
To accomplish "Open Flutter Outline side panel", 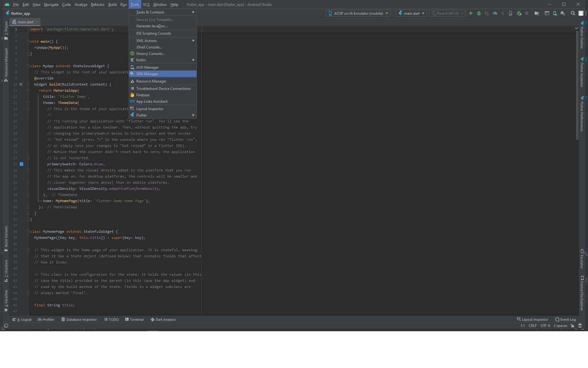I will coord(582,35).
